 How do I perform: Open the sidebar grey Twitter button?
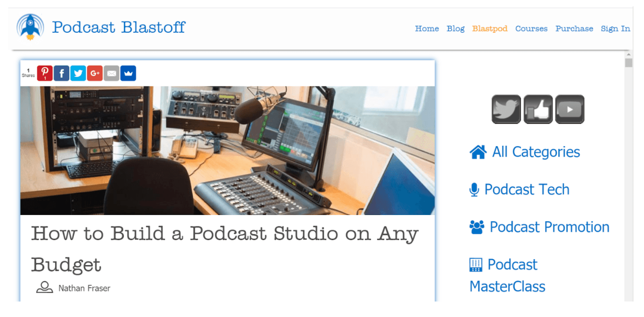(x=506, y=109)
